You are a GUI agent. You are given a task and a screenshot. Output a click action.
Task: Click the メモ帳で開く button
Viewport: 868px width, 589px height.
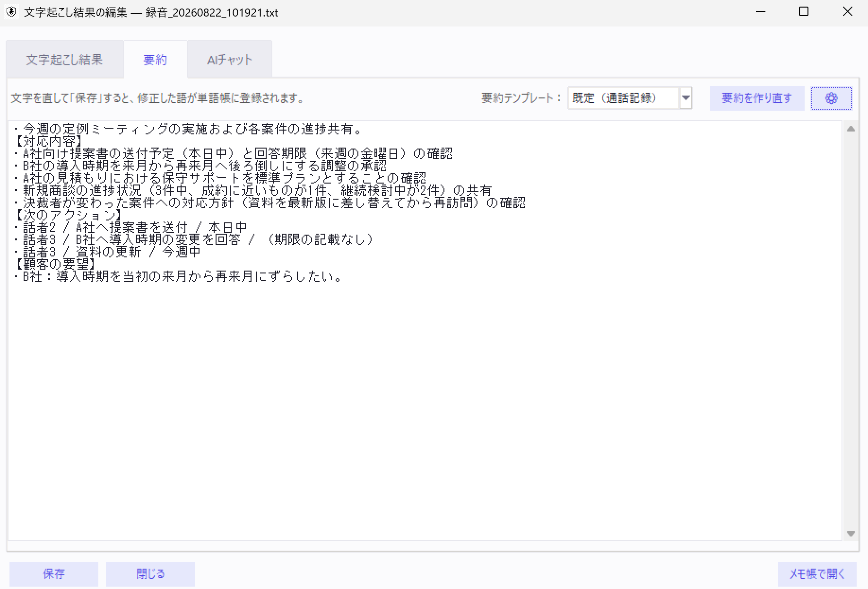pyautogui.click(x=817, y=574)
